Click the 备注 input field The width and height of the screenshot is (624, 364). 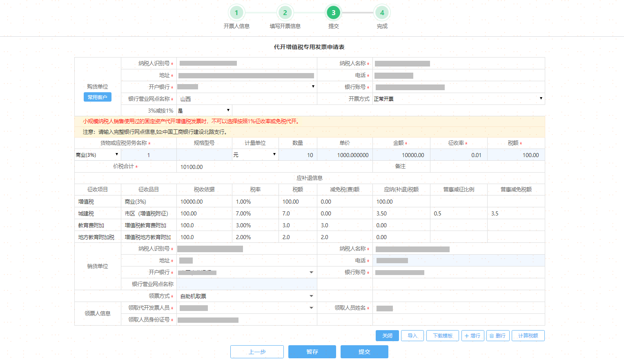(488, 166)
